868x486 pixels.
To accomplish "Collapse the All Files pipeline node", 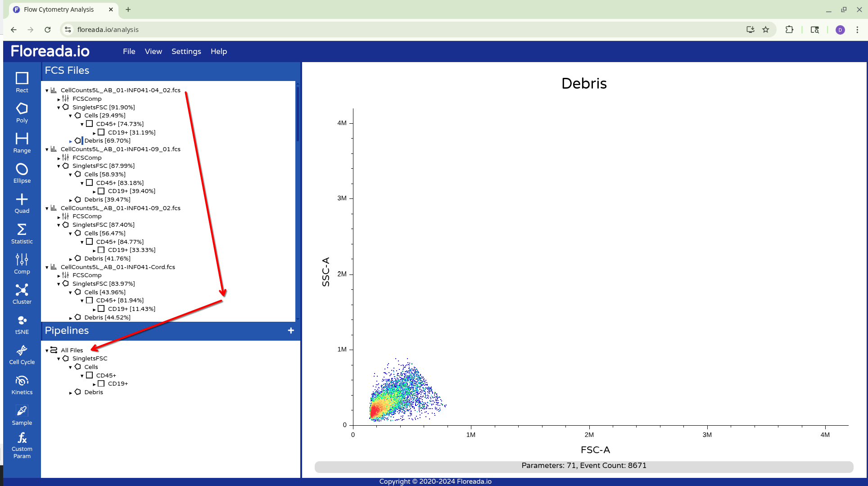I will tap(47, 351).
